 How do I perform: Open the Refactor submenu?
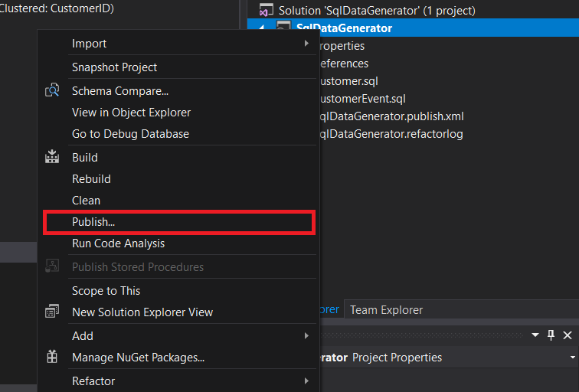179,381
